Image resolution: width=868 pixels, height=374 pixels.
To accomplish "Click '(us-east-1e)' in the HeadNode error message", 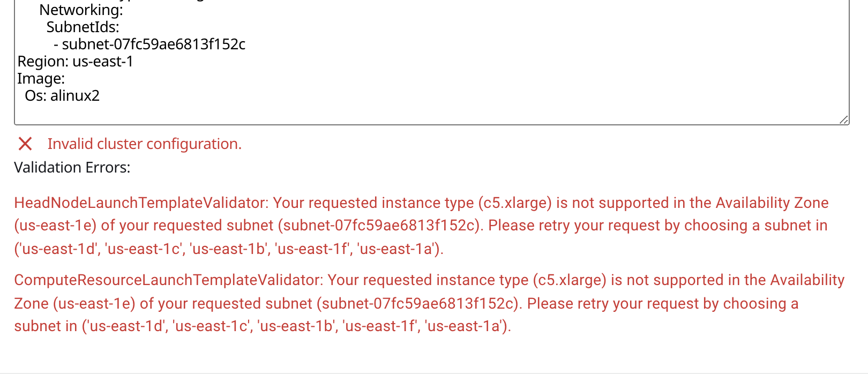I will click(56, 225).
